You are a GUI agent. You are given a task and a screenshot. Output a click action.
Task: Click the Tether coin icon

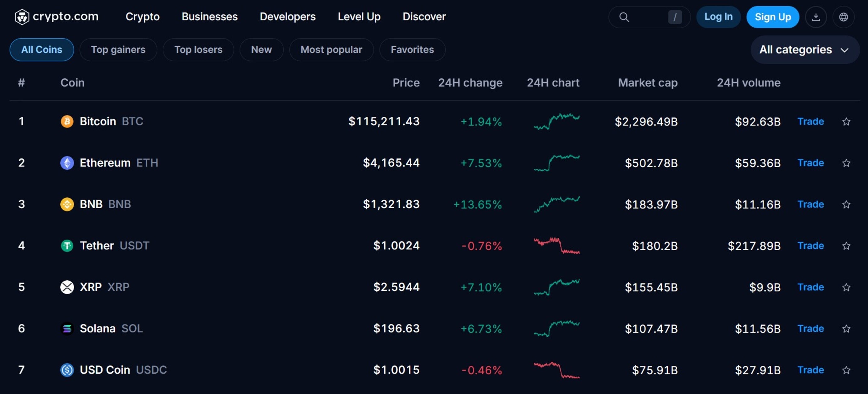(x=67, y=246)
